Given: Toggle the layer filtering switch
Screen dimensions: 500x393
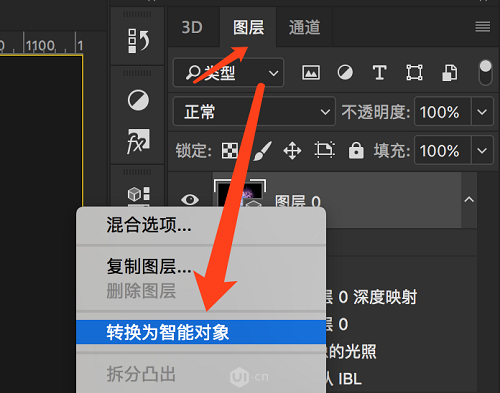Looking at the screenshot, I should click(485, 72).
